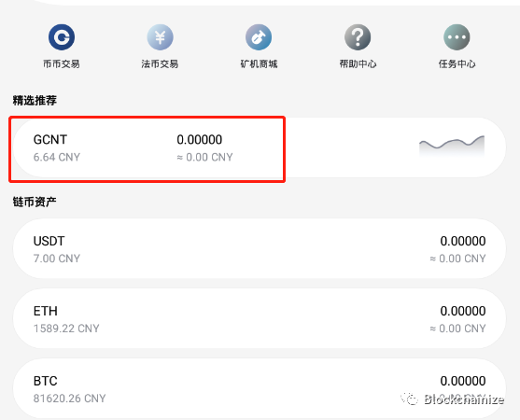520x420 pixels.
Task: Select the GCNT 0.00000 balance value
Action: pos(199,140)
